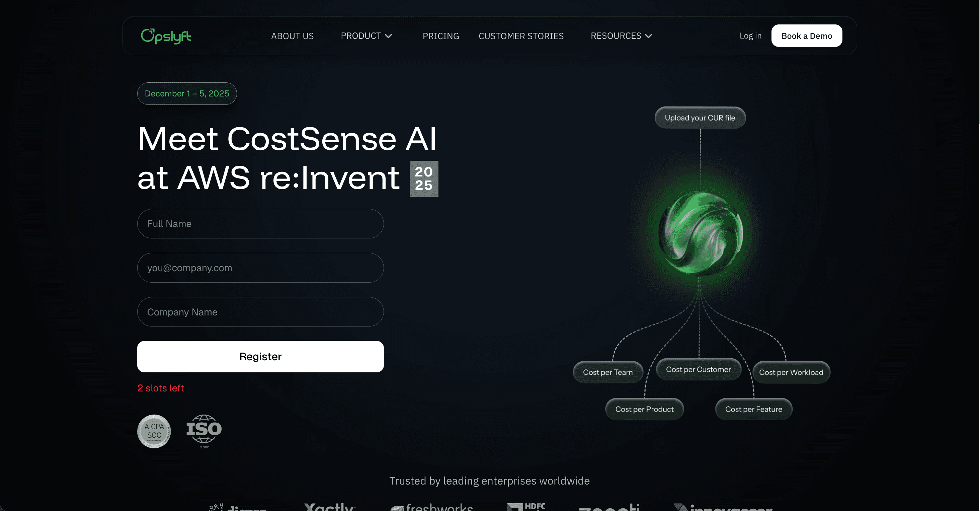Click the Register button

tap(260, 357)
